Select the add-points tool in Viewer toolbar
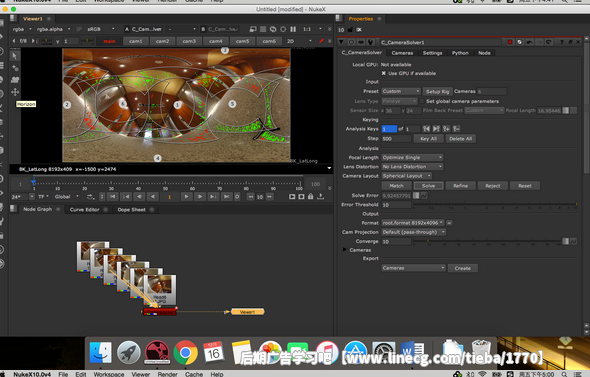 (x=15, y=68)
